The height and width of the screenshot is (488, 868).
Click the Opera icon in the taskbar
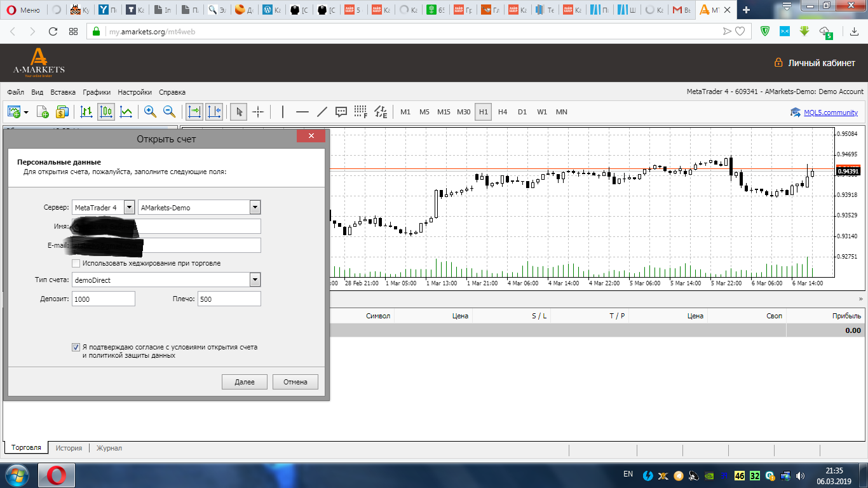57,475
